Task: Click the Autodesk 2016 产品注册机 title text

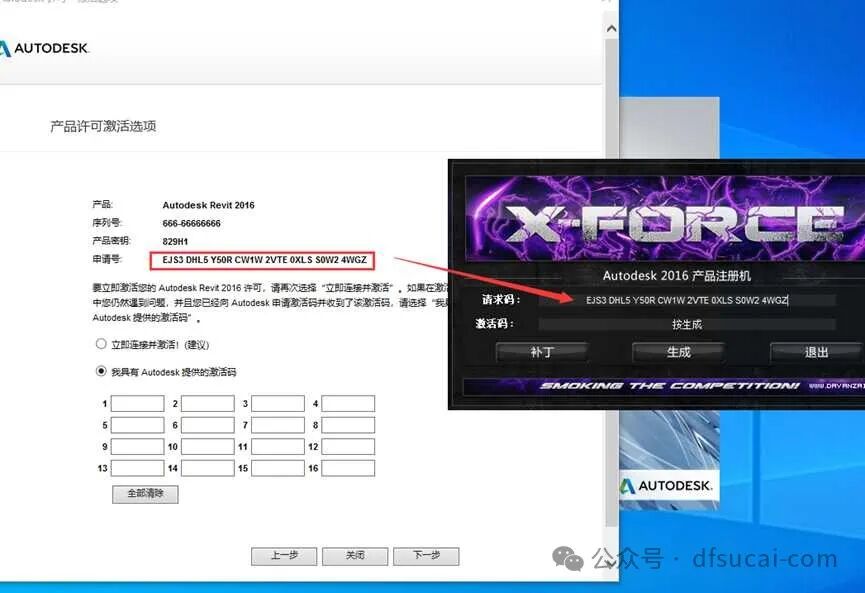Action: (x=676, y=275)
